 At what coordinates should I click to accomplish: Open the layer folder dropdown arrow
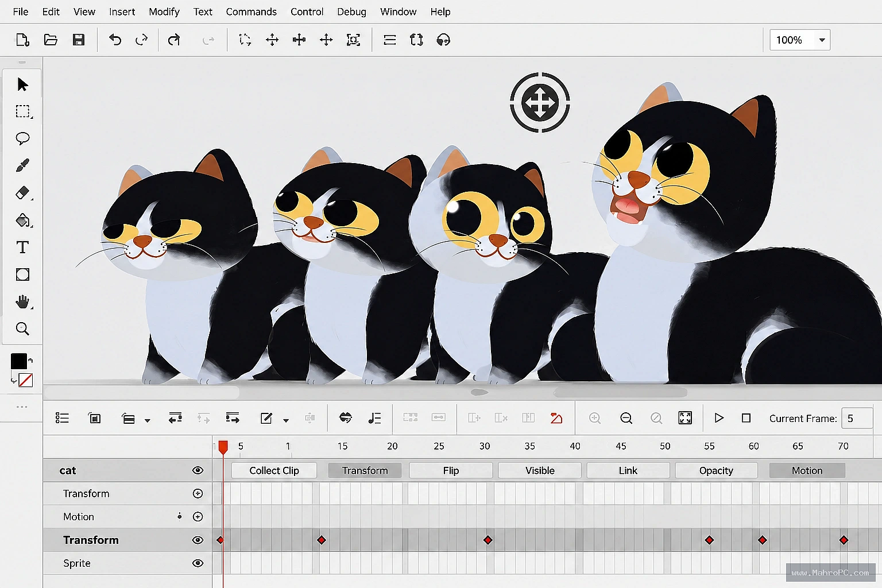click(x=147, y=420)
